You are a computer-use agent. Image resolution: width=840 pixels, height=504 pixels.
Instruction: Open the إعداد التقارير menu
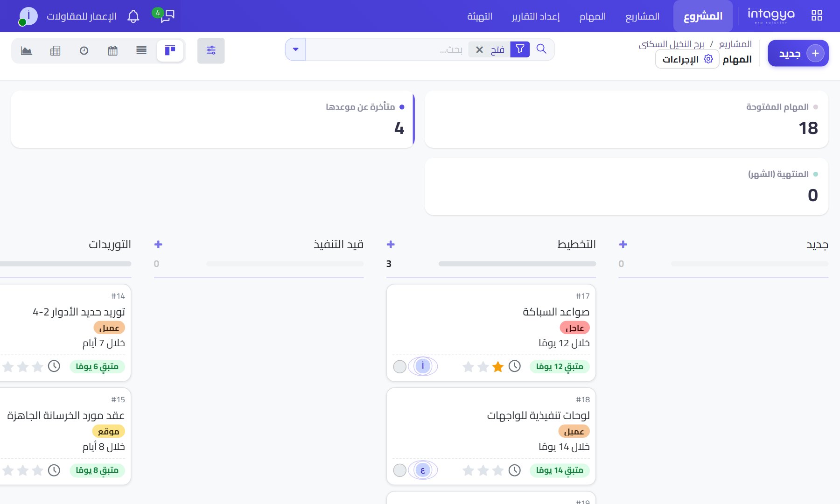(536, 16)
